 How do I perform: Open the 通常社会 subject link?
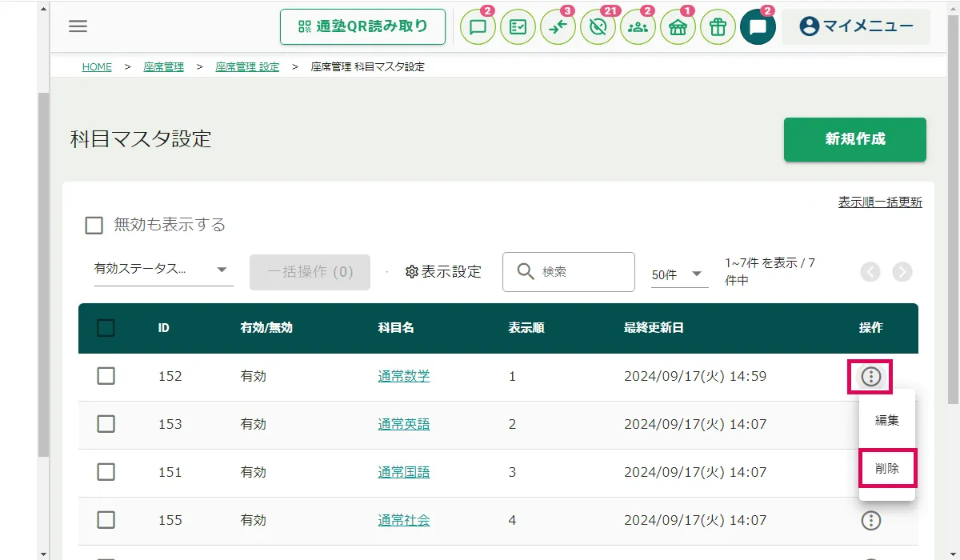click(x=404, y=520)
